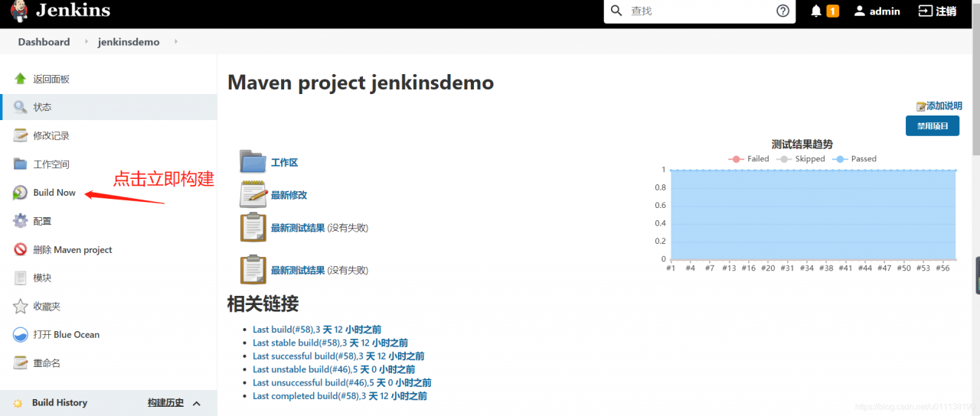Start a build with Build Now
Screen dimensions: 980x416
pos(54,193)
